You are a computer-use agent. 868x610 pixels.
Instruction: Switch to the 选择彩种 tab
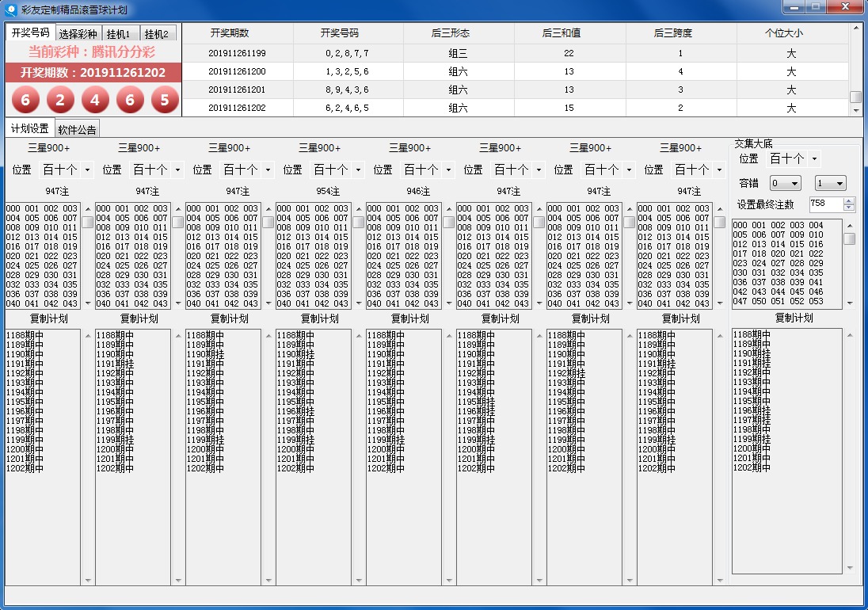pos(78,34)
